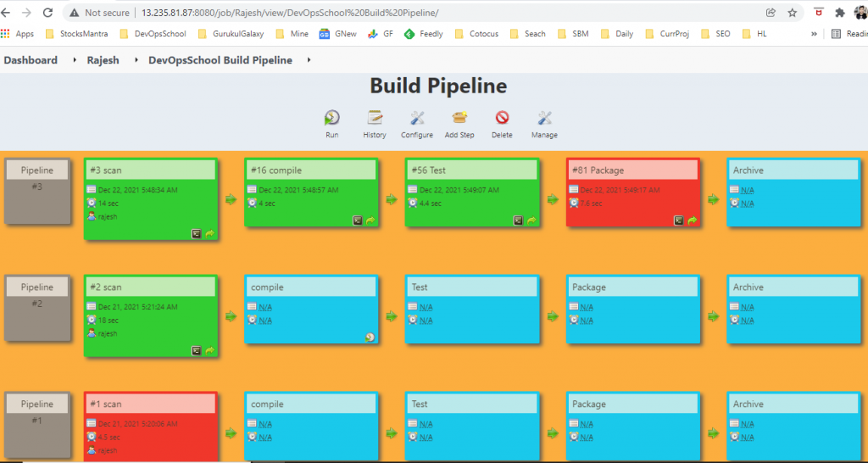
Task: Click the Run pipeline icon
Action: [331, 119]
